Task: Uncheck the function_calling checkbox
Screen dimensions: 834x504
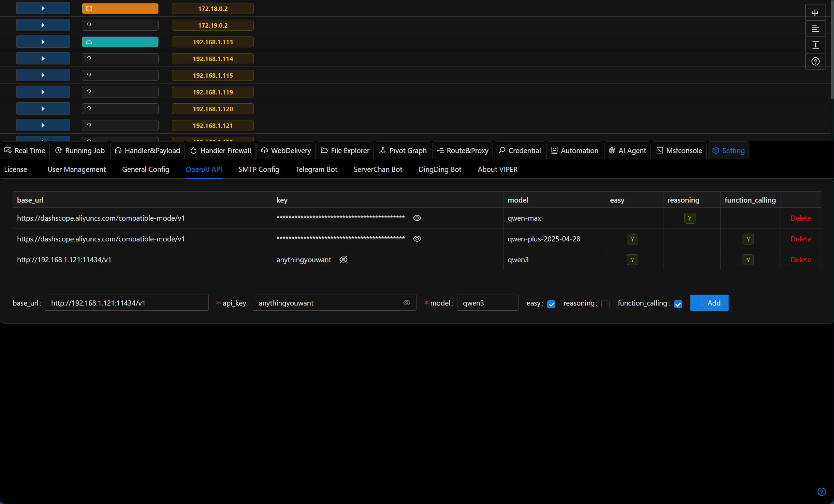Action: 678,304
